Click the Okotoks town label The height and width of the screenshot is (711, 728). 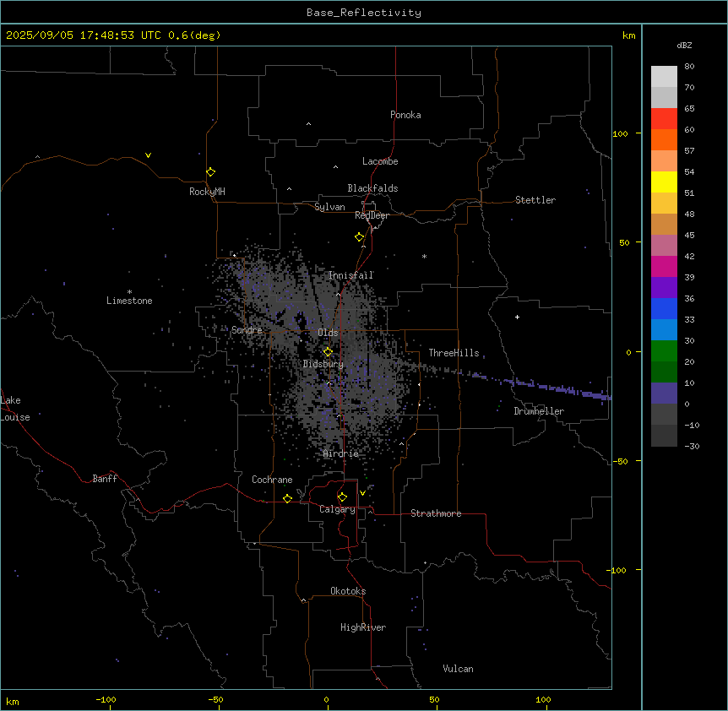(348, 591)
